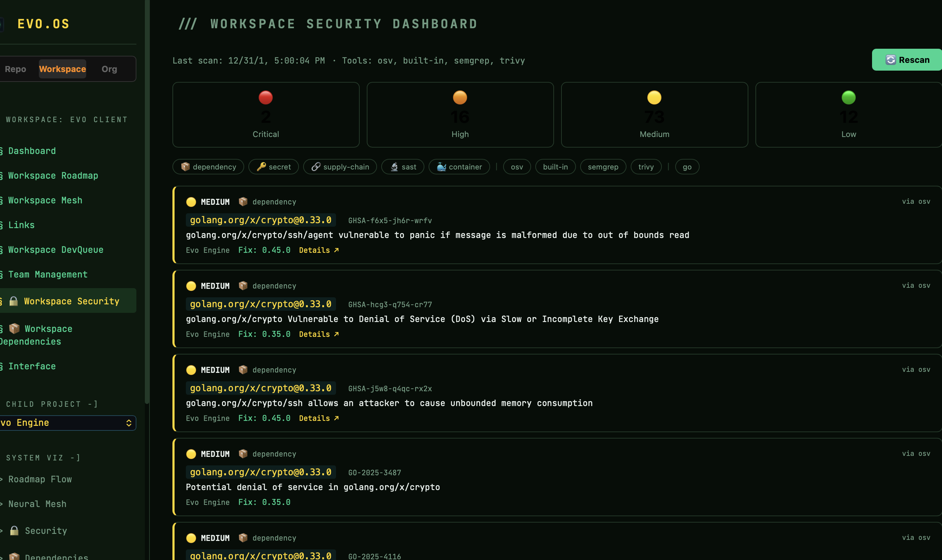
Task: Click the red Critical indicator dot
Action: click(x=266, y=97)
